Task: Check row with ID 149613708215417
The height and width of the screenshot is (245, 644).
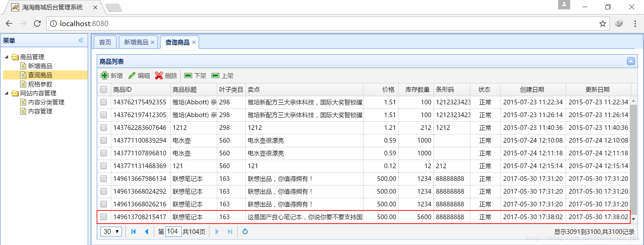Action: 104,217
